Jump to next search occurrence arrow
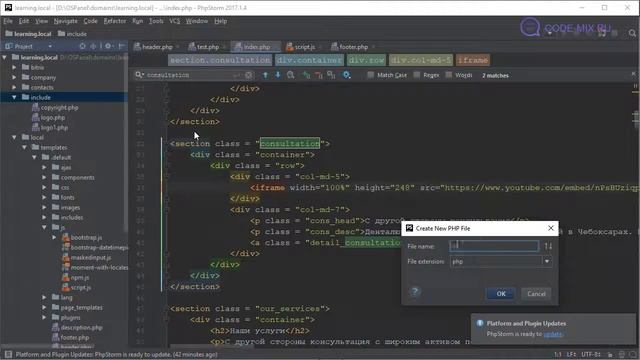640x360 pixels. [278, 75]
